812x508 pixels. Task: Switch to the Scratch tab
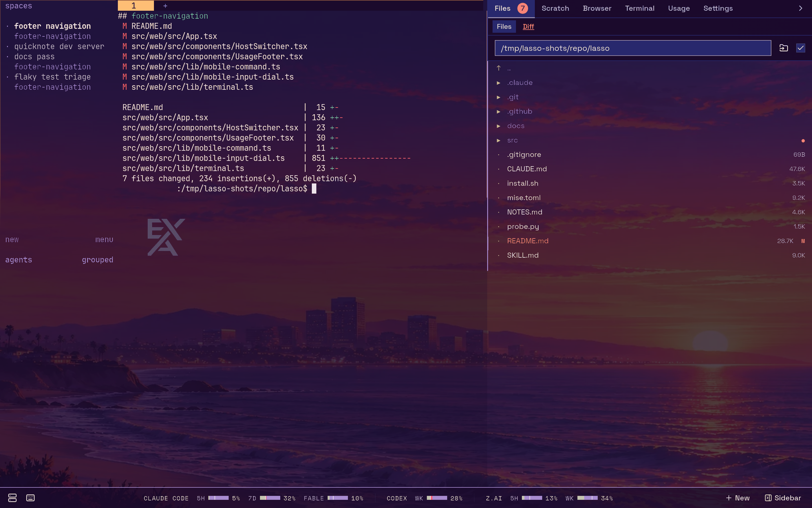555,8
